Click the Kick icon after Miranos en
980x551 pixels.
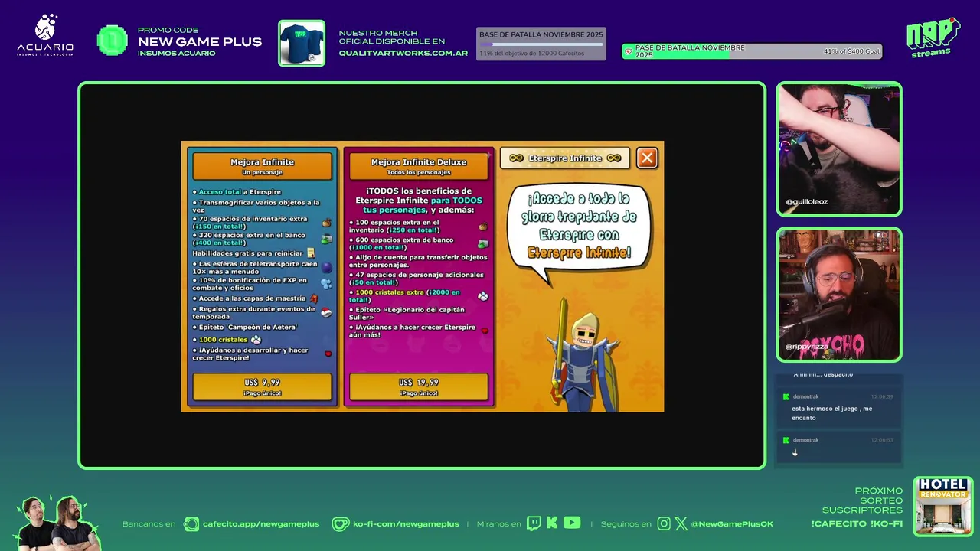click(552, 523)
